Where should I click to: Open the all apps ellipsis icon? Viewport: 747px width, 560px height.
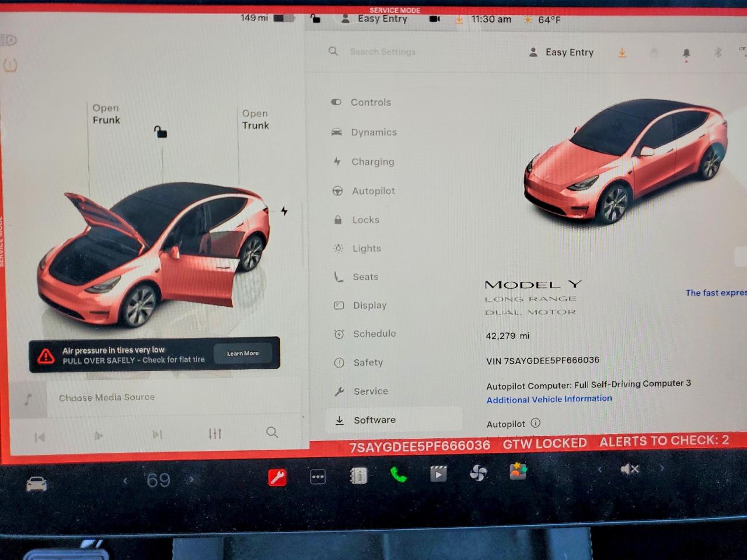317,477
